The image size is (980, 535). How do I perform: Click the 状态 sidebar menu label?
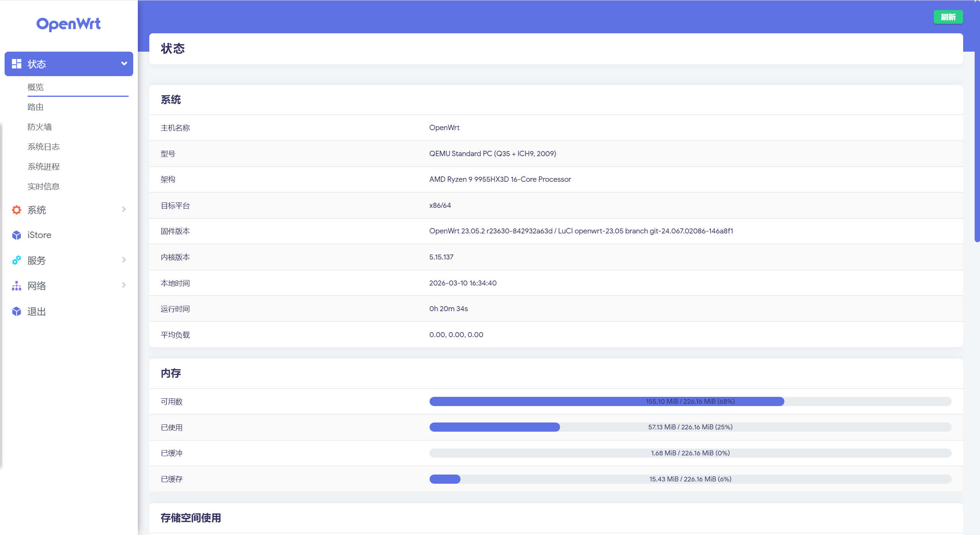(x=37, y=64)
